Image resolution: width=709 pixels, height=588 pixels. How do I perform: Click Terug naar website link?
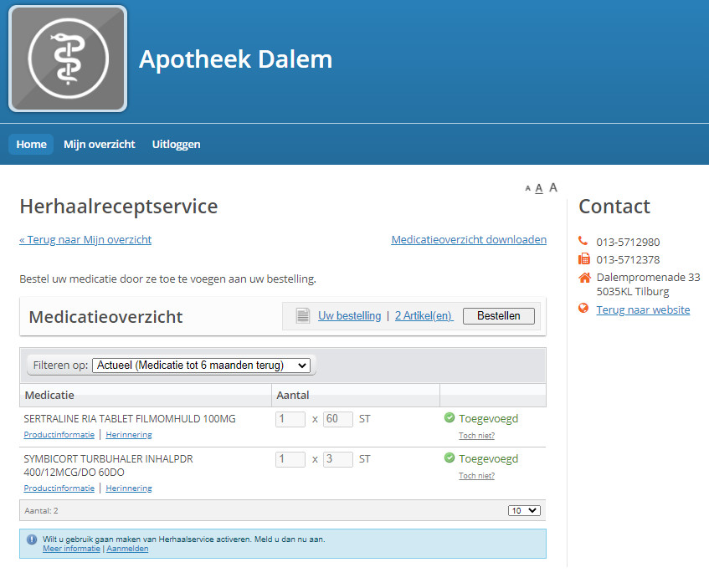pyautogui.click(x=643, y=309)
